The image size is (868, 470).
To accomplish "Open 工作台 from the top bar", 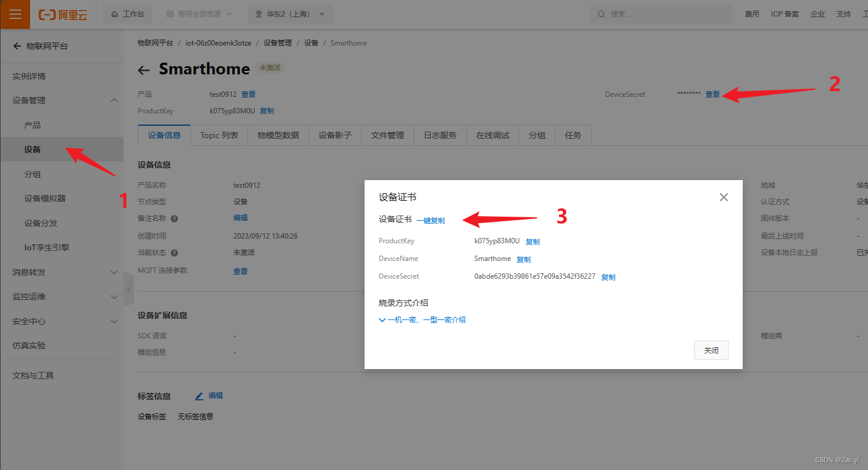I will pyautogui.click(x=128, y=14).
